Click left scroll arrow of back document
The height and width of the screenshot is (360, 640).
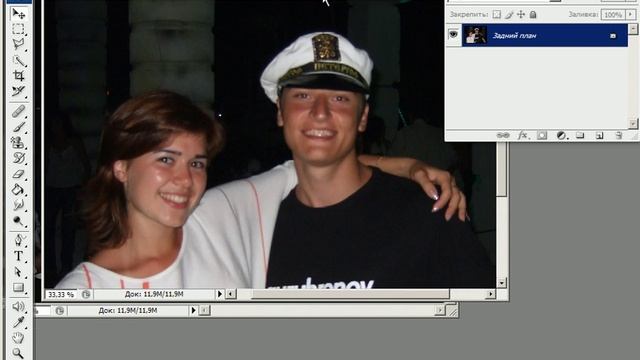(204, 311)
